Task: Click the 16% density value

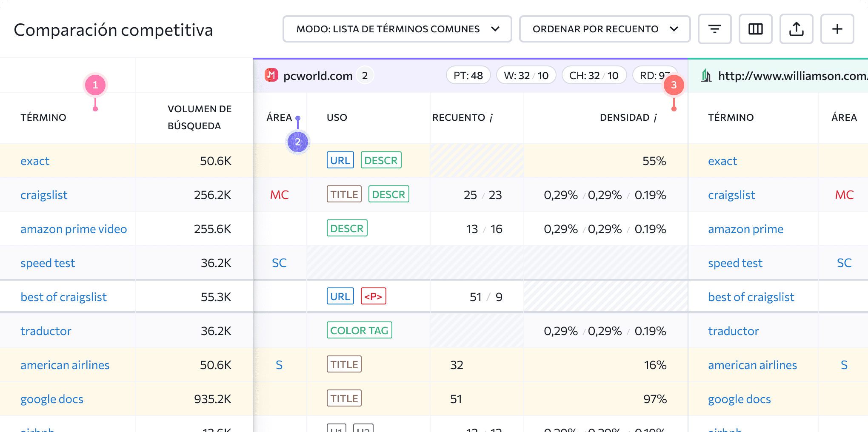Action: [655, 365]
